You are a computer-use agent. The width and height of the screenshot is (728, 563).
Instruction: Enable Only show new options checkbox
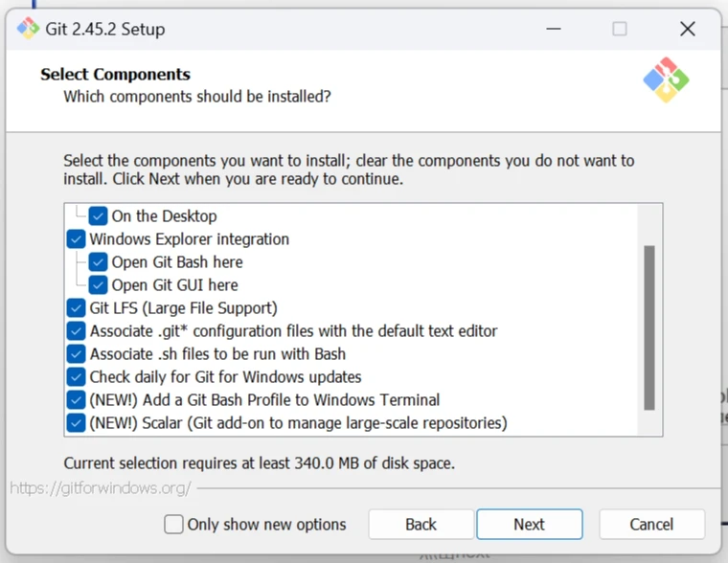(x=174, y=525)
